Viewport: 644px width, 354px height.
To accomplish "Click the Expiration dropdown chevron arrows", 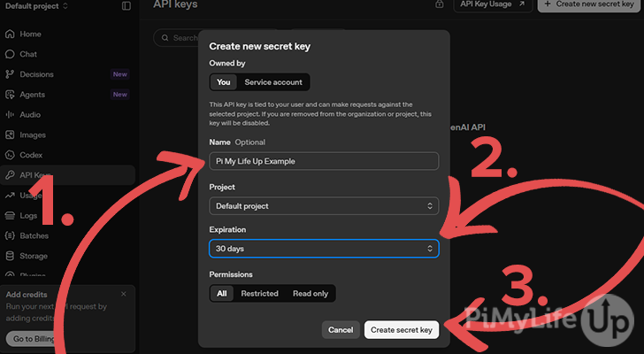I will click(430, 249).
